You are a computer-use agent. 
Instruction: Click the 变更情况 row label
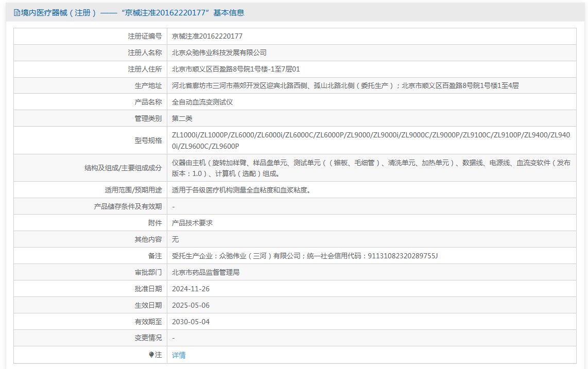(148, 338)
